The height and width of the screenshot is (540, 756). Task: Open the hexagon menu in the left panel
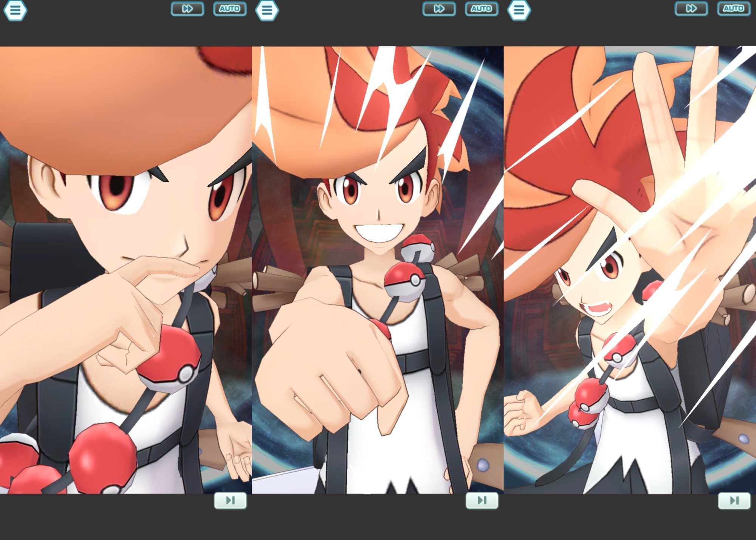[x=15, y=10]
